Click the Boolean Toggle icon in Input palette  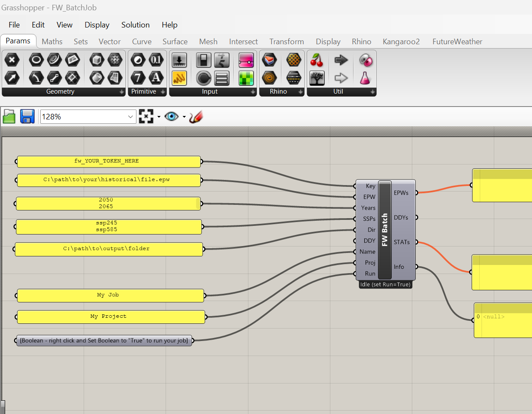pyautogui.click(x=203, y=60)
